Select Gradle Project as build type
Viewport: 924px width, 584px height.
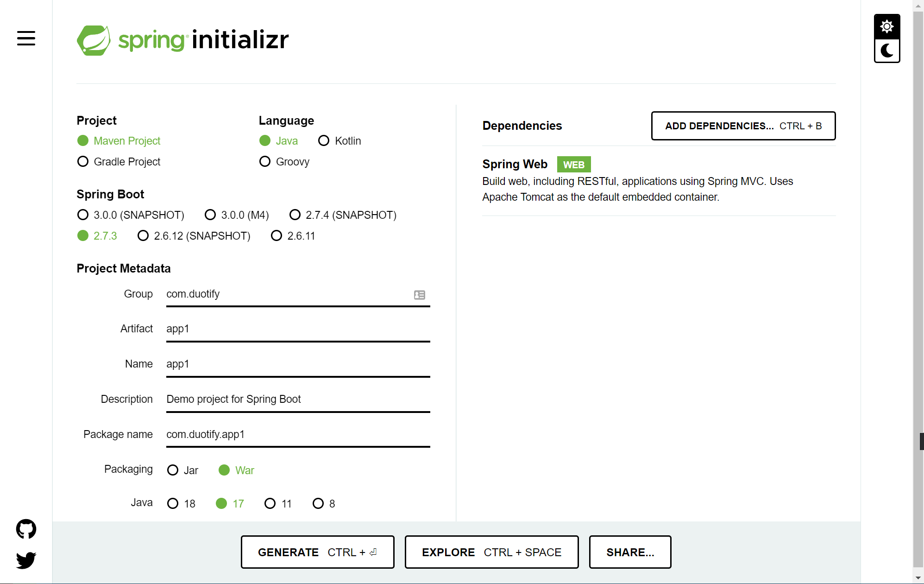point(83,161)
